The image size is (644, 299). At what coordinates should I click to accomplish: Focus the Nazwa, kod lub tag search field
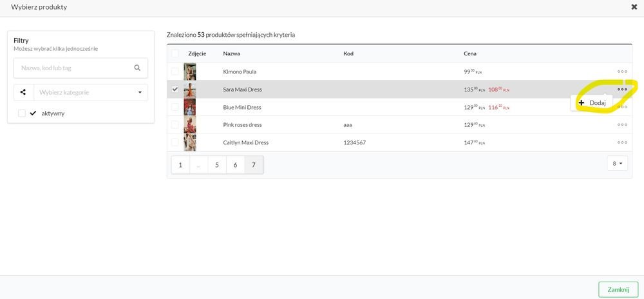(x=81, y=68)
